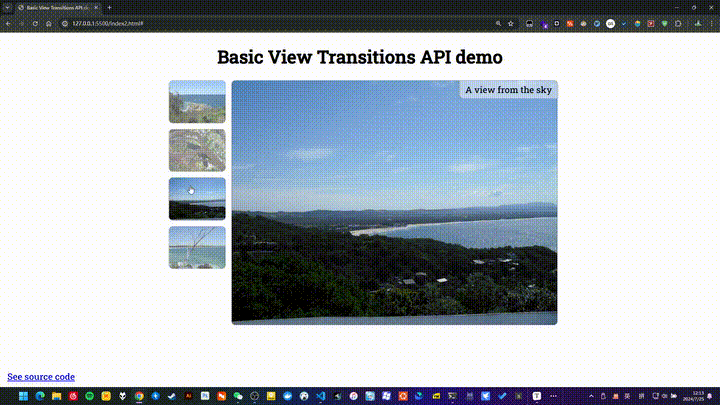The image size is (720, 405).
Task: Click the home icon in browser toolbar
Action: (48, 23)
